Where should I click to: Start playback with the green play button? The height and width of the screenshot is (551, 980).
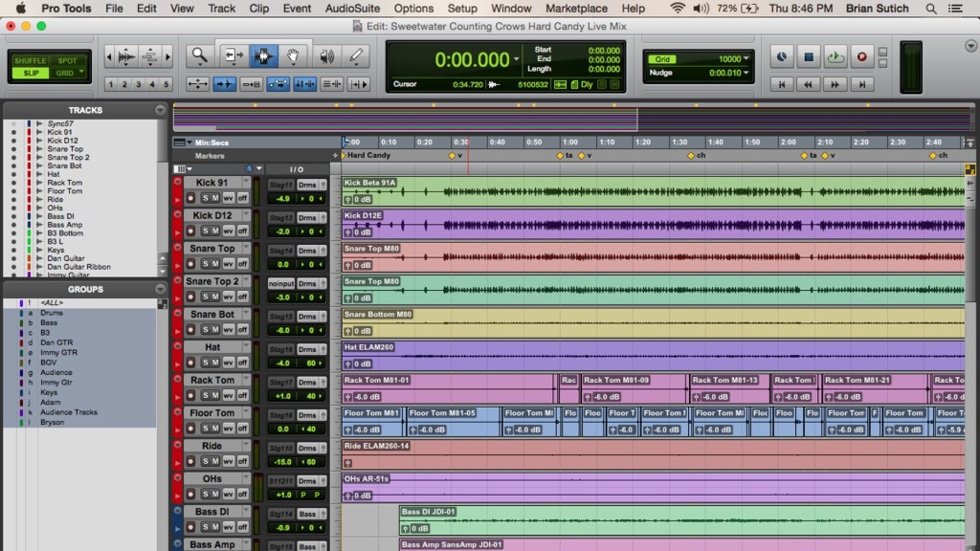835,56
